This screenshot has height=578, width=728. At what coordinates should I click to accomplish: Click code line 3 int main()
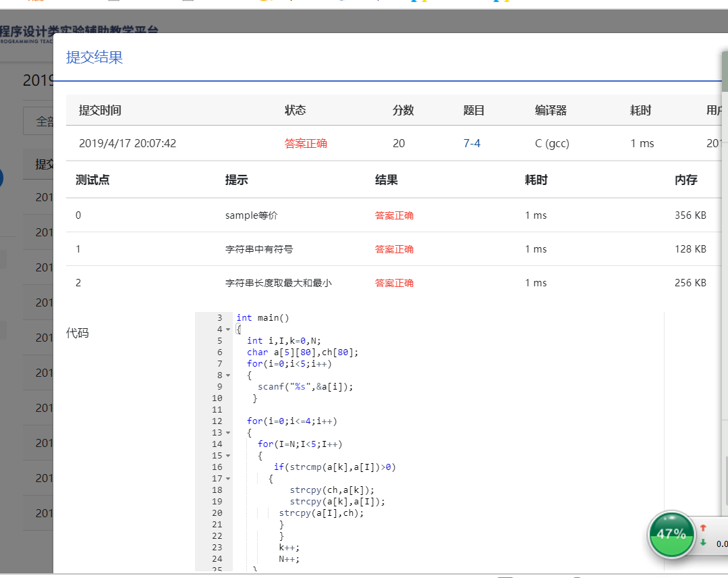262,318
